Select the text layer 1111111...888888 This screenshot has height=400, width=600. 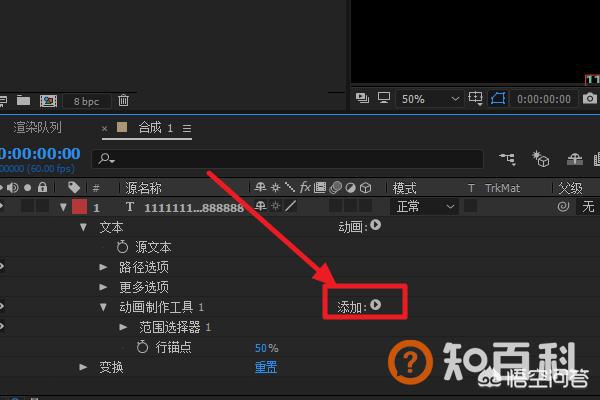[x=194, y=208]
